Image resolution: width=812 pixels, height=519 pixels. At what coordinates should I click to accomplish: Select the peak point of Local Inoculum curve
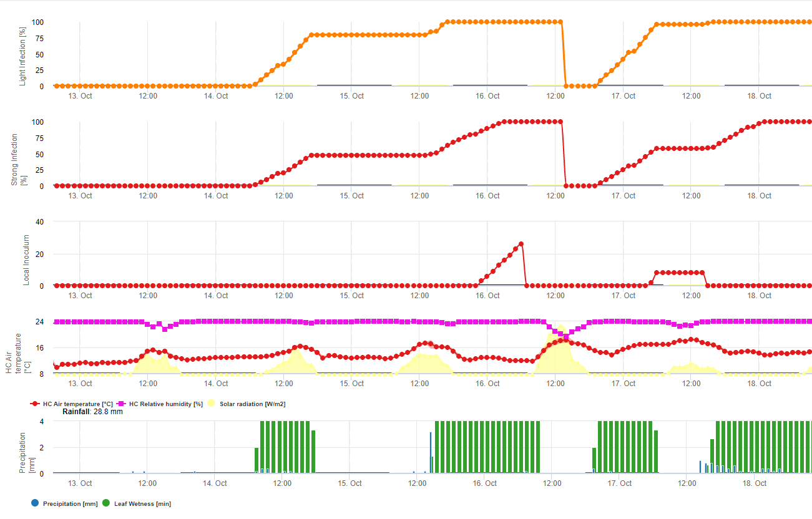tap(521, 244)
